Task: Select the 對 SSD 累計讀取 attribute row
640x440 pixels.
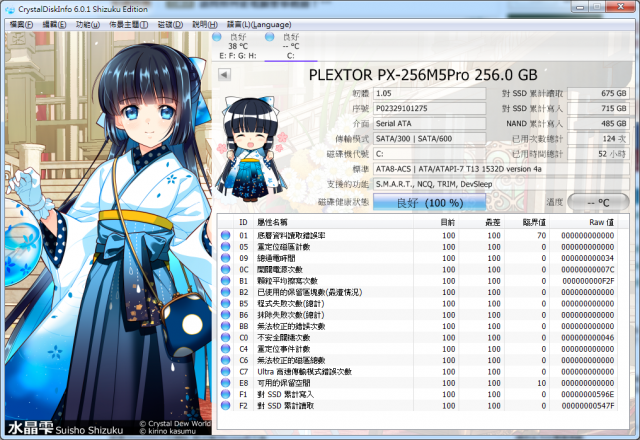Action: click(x=417, y=406)
